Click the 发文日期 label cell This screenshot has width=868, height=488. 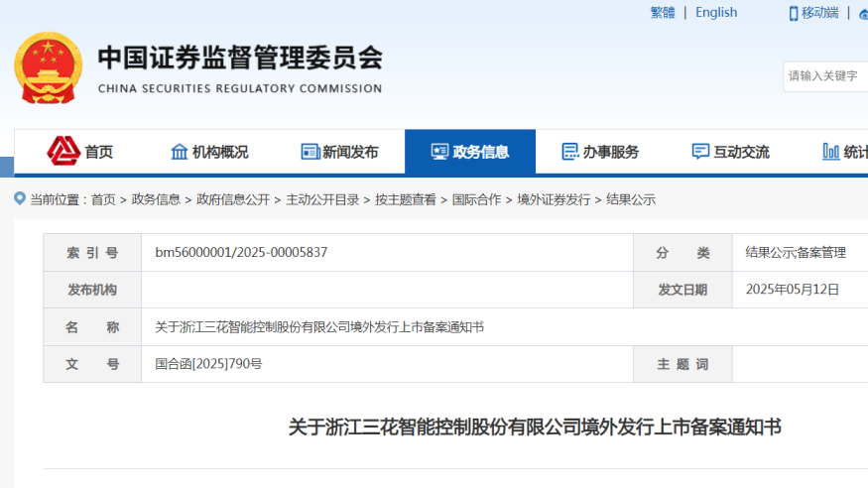point(683,290)
